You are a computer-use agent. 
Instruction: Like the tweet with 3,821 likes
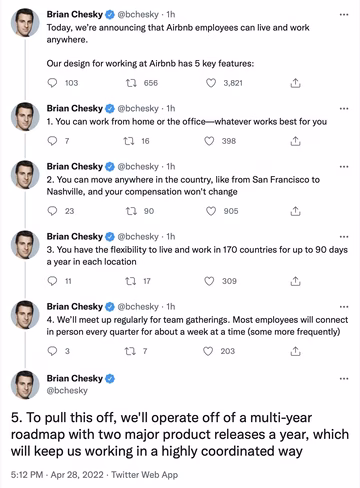(211, 83)
